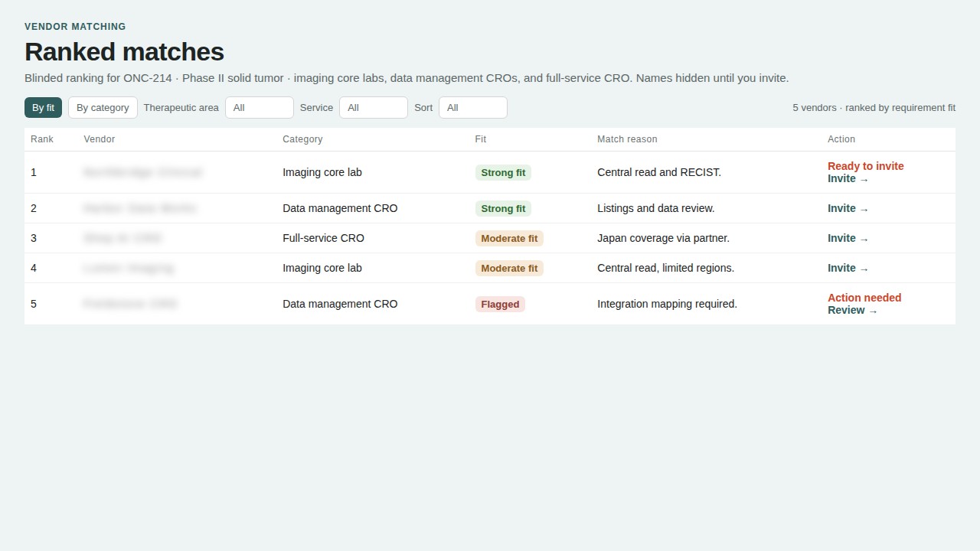This screenshot has width=980, height=551.
Task: Click the Fit column header
Action: (x=481, y=139)
